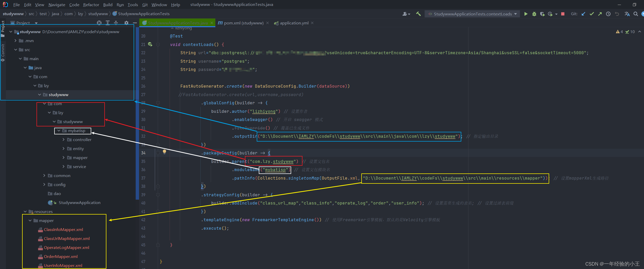This screenshot has height=269, width=644.
Task: Switch to the application.yml tab
Action: (294, 23)
